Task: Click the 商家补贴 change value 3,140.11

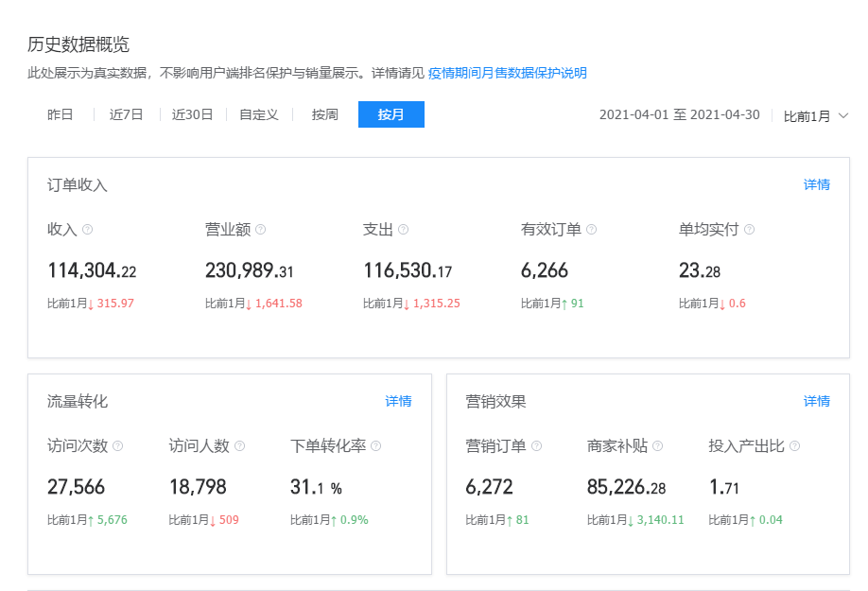Action: 660,520
